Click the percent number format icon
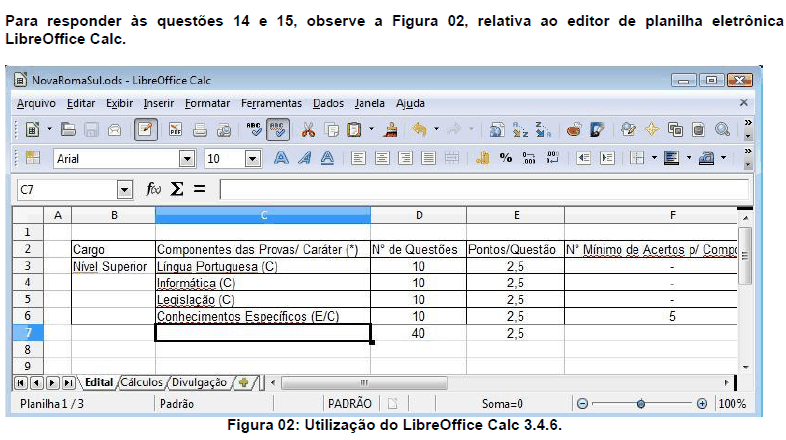This screenshot has width=786, height=440. 506,158
